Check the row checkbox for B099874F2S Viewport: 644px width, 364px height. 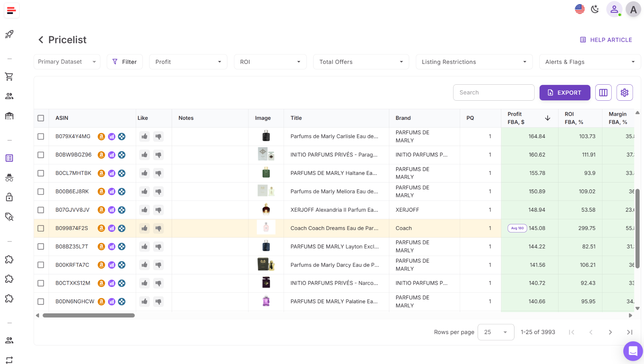coord(41,228)
